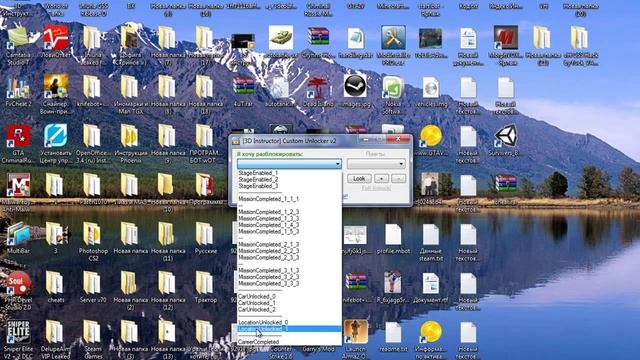Image resolution: width=640 pixels, height=360 pixels.
Task: Select LocationUnlocked_0 list entry
Action: (x=263, y=322)
